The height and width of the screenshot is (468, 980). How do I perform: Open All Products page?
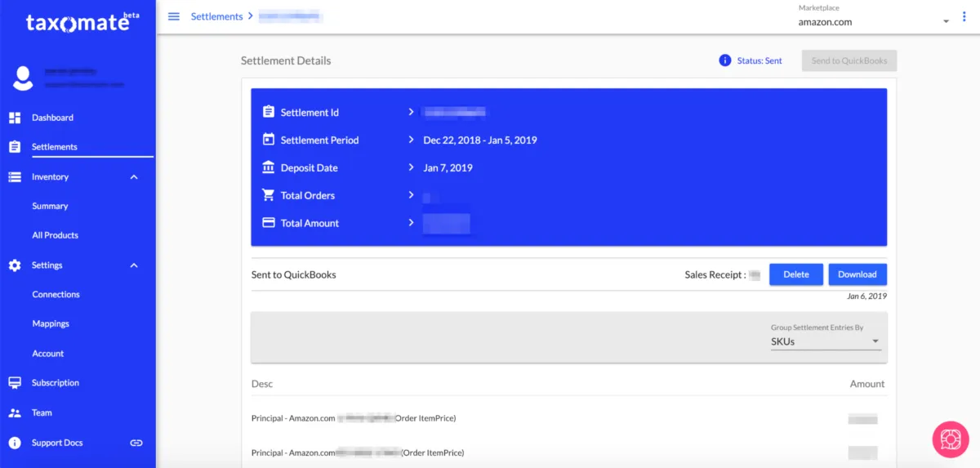tap(55, 235)
